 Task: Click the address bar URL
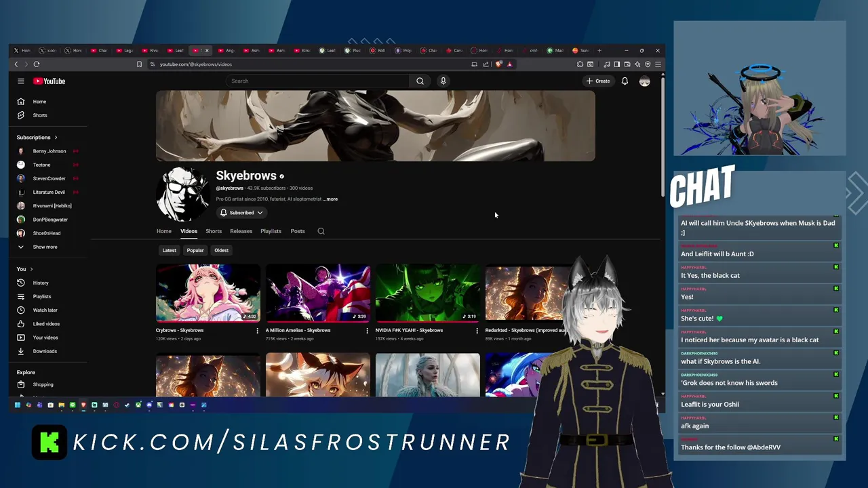(x=196, y=64)
